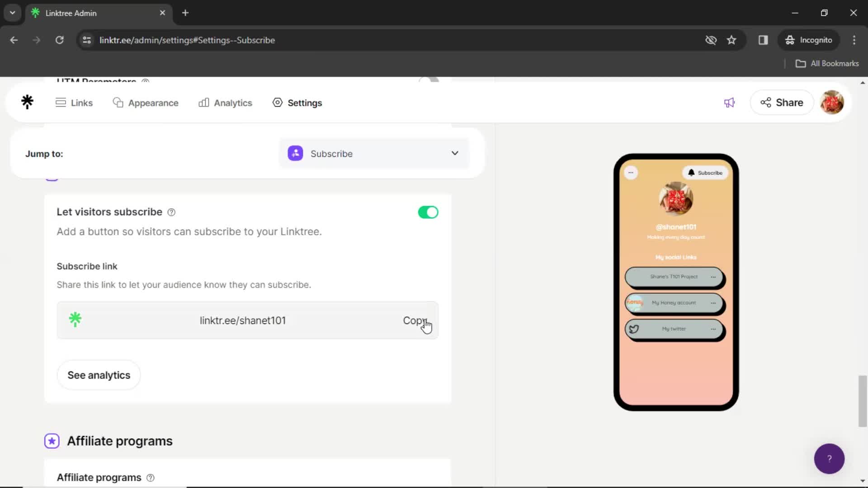This screenshot has height=488, width=868.
Task: Toggle the Let visitors subscribe switch
Action: [x=429, y=212]
